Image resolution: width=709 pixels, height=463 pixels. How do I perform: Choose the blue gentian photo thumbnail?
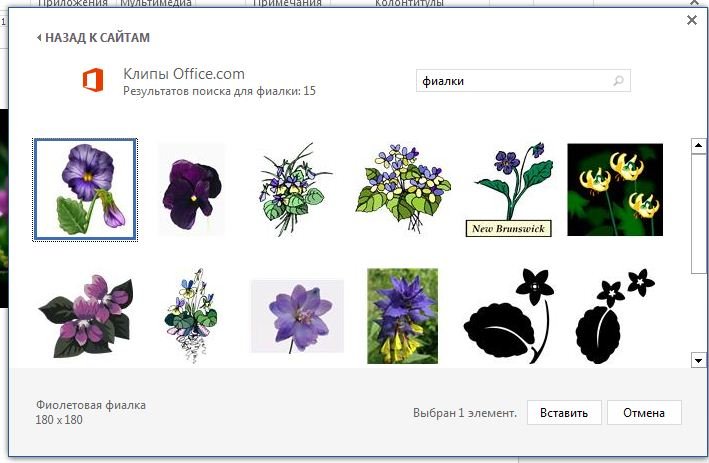(x=403, y=315)
